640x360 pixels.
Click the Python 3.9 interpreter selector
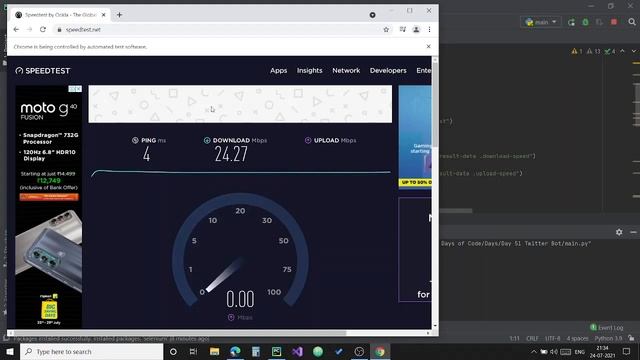pos(609,338)
